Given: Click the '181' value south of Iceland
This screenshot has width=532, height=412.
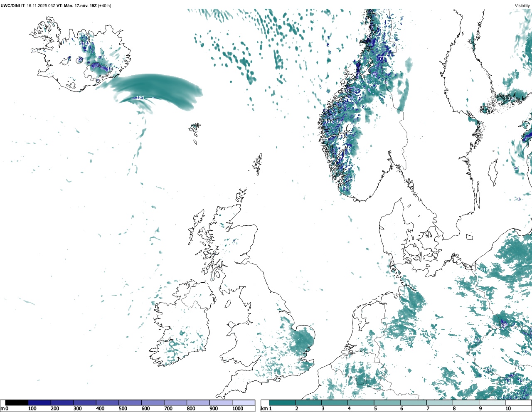Looking at the screenshot, I should 140,98.
